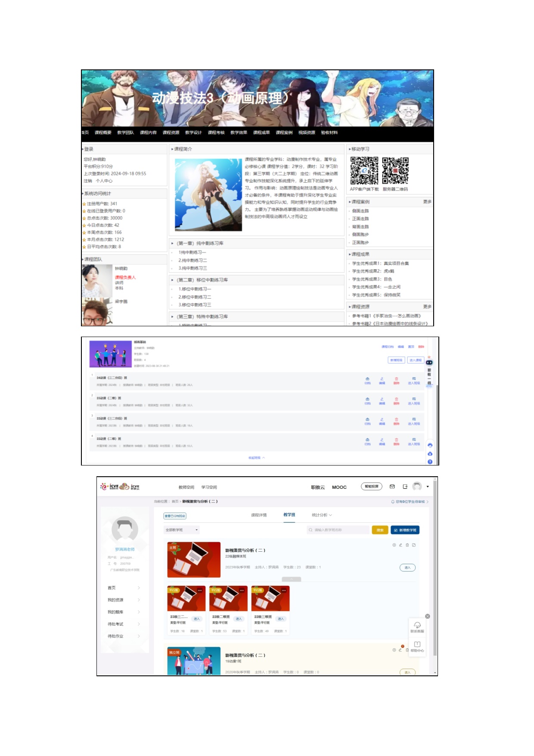This screenshot has width=534, height=756.
Task: Click the blue question mark help icon
Action: click(430, 462)
